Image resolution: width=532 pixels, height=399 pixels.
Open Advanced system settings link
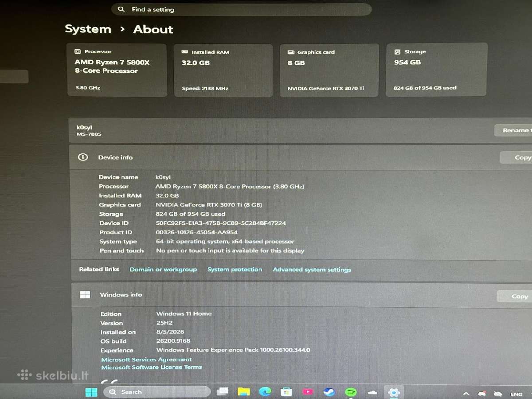coord(312,270)
